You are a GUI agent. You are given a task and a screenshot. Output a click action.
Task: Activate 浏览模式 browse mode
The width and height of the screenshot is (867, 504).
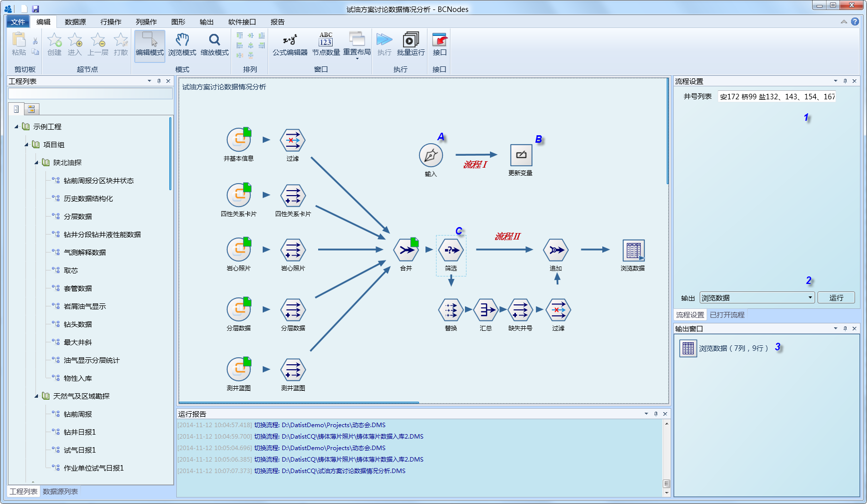point(182,45)
